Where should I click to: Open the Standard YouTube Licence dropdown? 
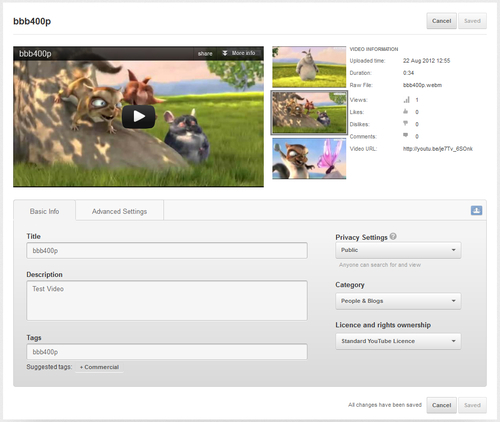398,341
